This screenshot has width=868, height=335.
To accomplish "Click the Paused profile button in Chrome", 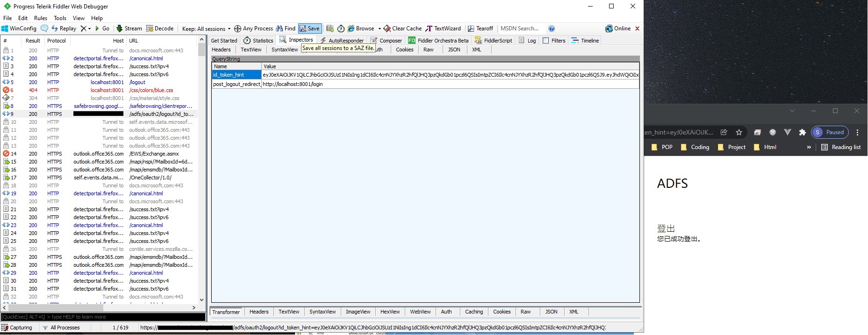I will tap(830, 132).
